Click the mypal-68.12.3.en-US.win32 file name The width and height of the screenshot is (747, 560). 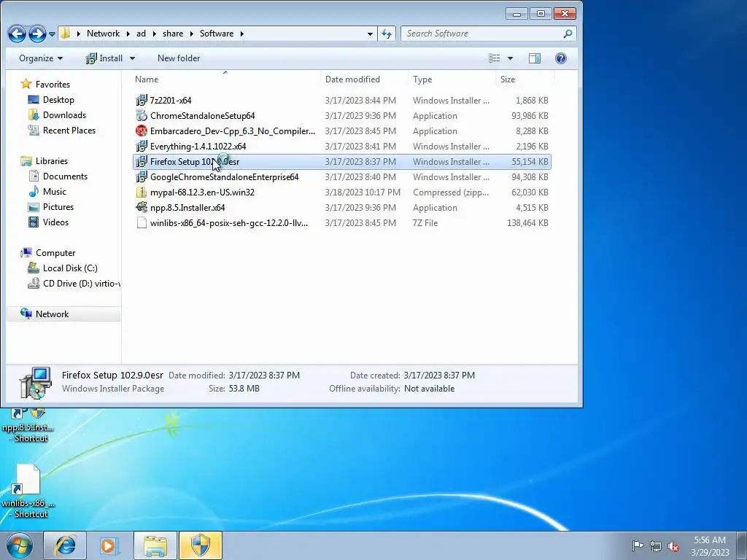pyautogui.click(x=202, y=192)
